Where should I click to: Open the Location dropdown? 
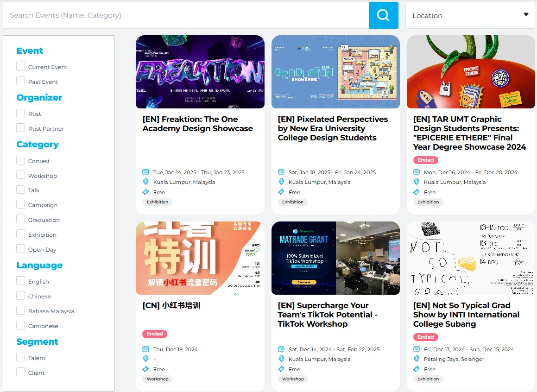tap(470, 15)
